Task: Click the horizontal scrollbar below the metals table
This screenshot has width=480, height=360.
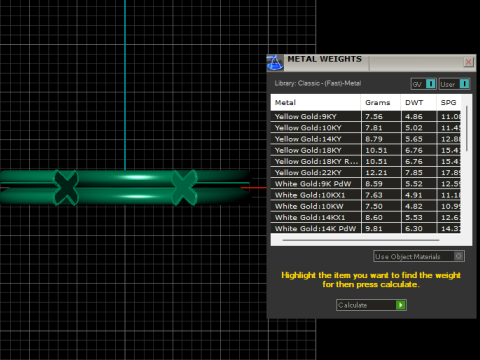Action: (361, 240)
